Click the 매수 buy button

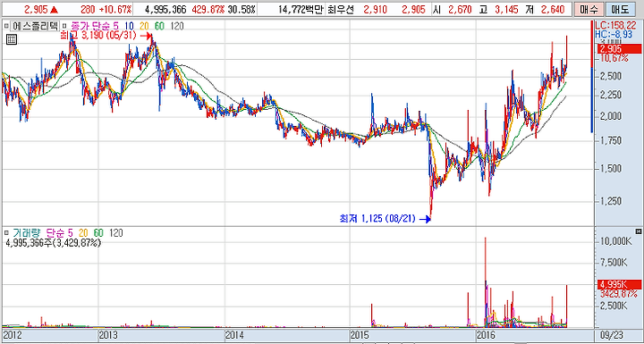589,9
